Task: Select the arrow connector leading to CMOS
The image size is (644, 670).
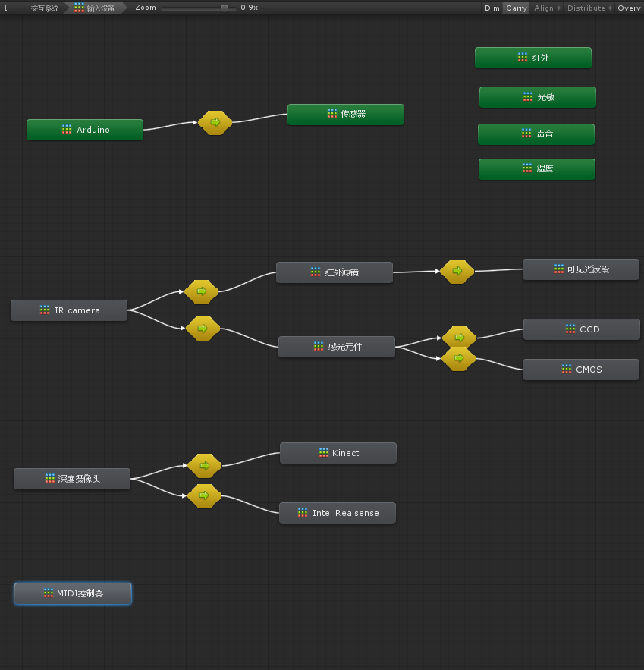Action: [459, 358]
